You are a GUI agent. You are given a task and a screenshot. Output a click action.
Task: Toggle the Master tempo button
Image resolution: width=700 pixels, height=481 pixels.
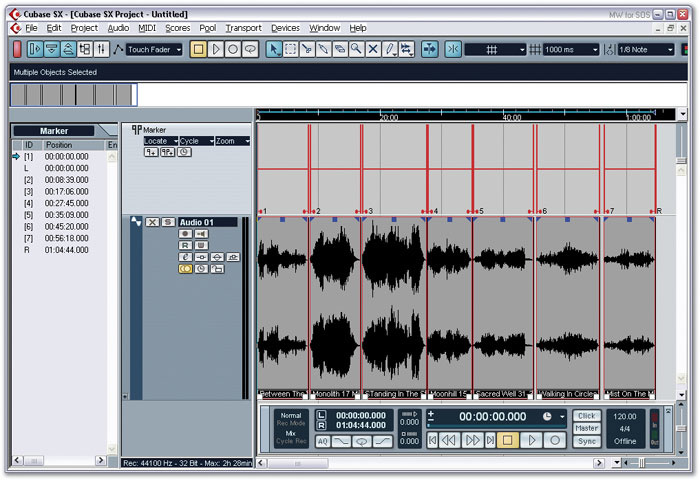point(587,428)
